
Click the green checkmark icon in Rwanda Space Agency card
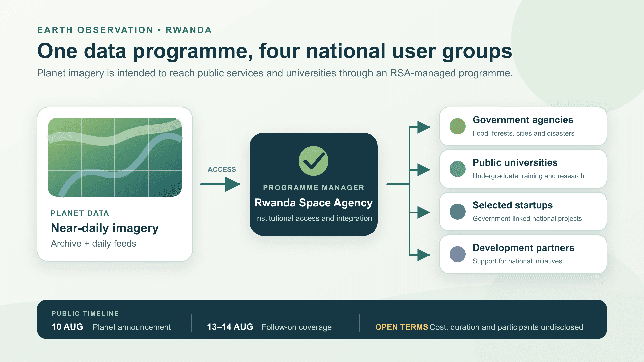click(x=313, y=161)
